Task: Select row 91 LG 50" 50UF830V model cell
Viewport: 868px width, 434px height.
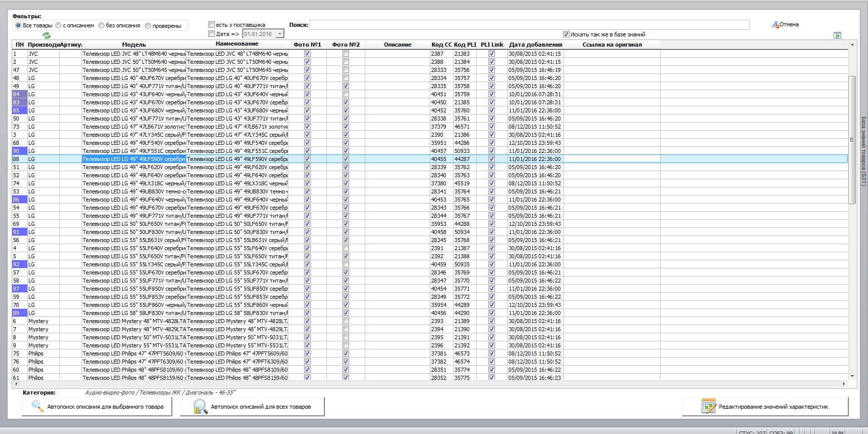Action: (x=134, y=232)
